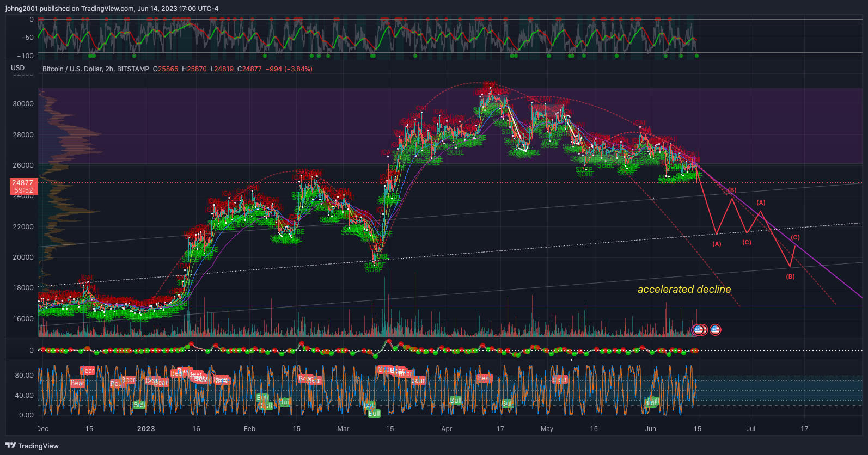Screen dimensions: 868x455
Task: Click the 40.00 level of the bottom oscillator
Action: pos(25,396)
